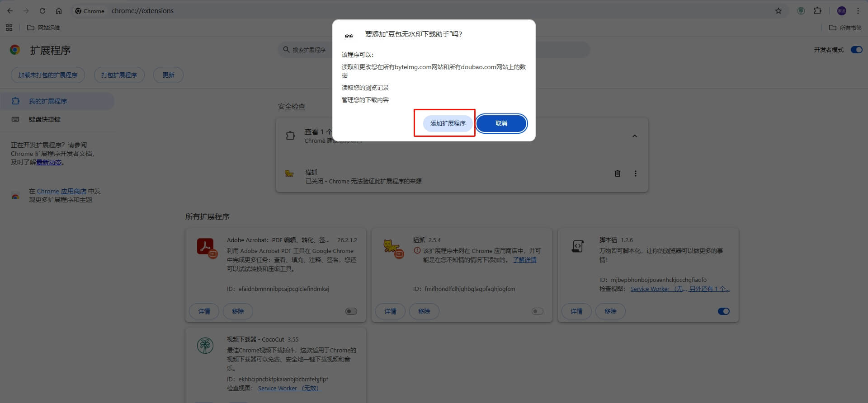Open the Chrome 应用商店 link

pos(61,191)
